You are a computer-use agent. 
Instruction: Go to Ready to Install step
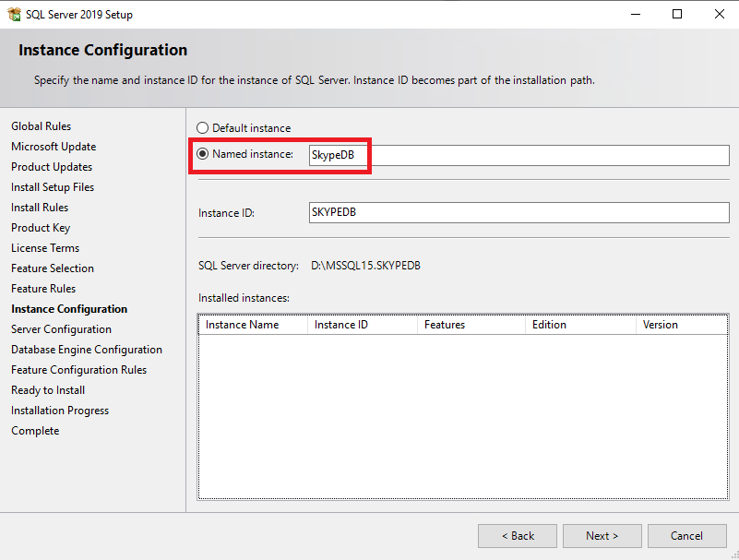click(x=48, y=390)
